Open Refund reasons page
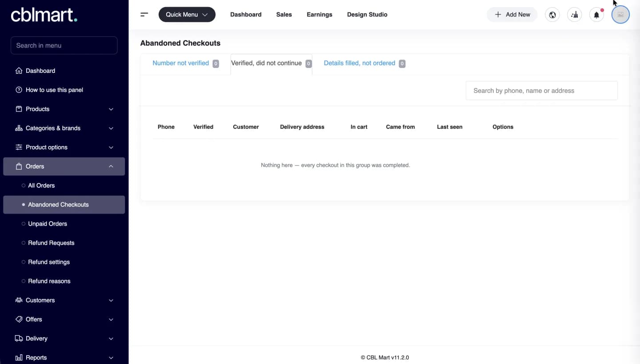This screenshot has width=640, height=364. point(64,281)
